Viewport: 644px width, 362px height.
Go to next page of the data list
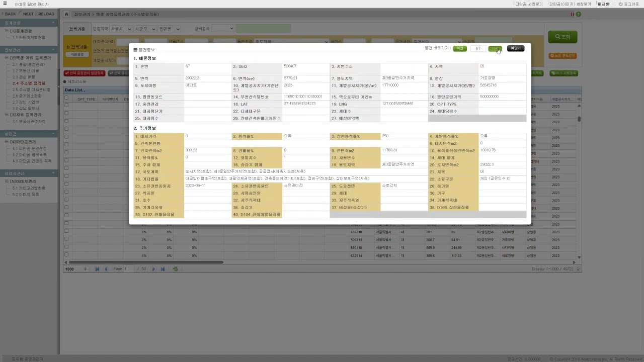(x=154, y=269)
